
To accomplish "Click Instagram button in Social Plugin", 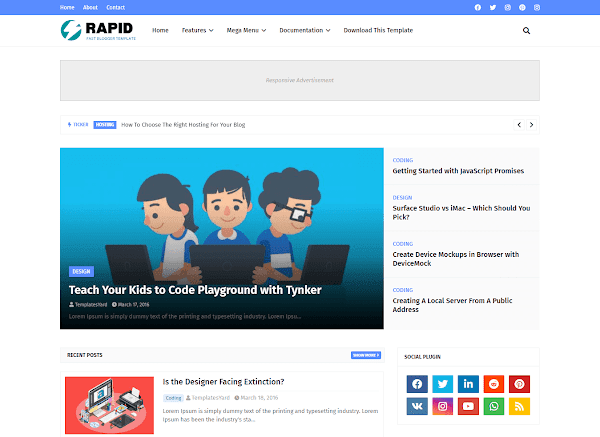I will click(443, 406).
